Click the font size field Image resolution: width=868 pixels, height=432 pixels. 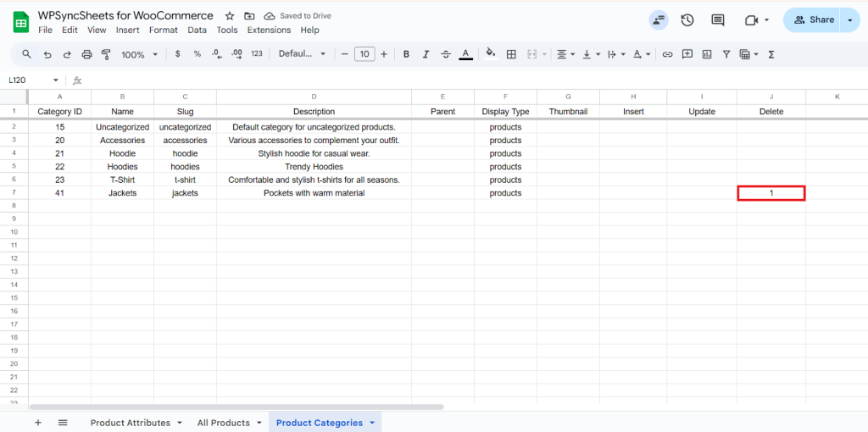[364, 54]
